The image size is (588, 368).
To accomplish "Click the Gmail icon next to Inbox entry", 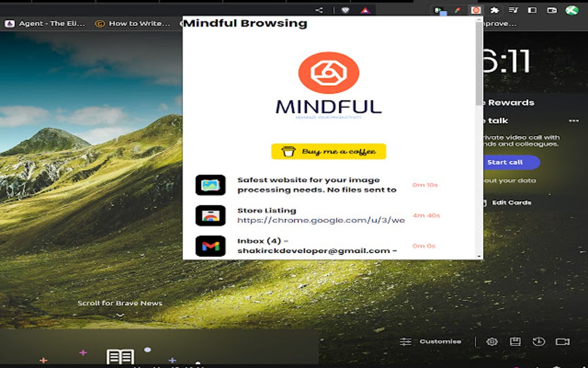I will coord(210,245).
